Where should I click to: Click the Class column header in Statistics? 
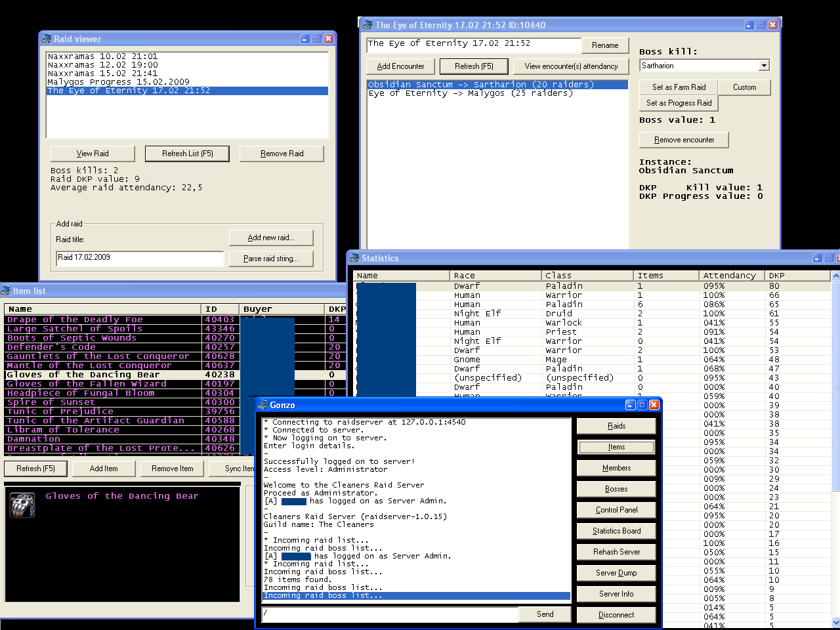pos(587,276)
